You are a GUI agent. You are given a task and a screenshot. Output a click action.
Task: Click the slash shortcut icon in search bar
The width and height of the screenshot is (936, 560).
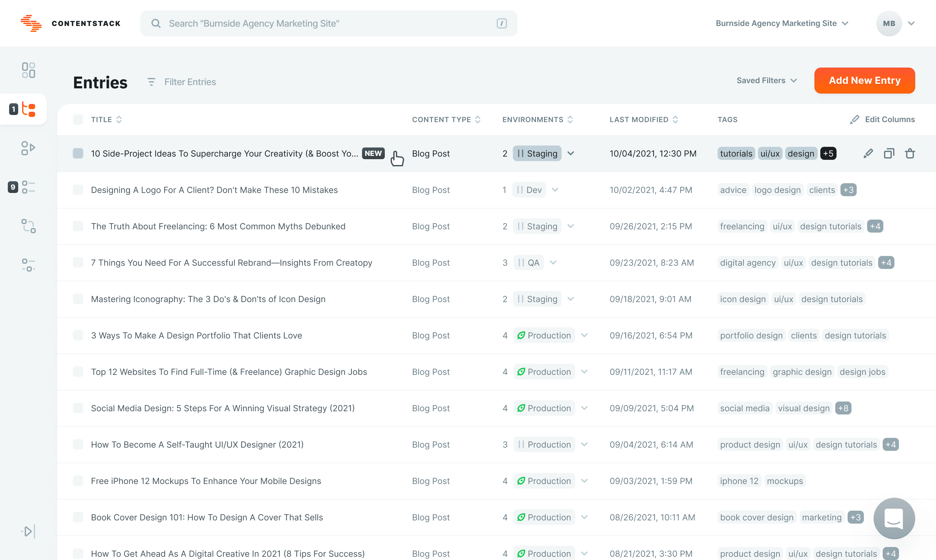[x=501, y=23]
